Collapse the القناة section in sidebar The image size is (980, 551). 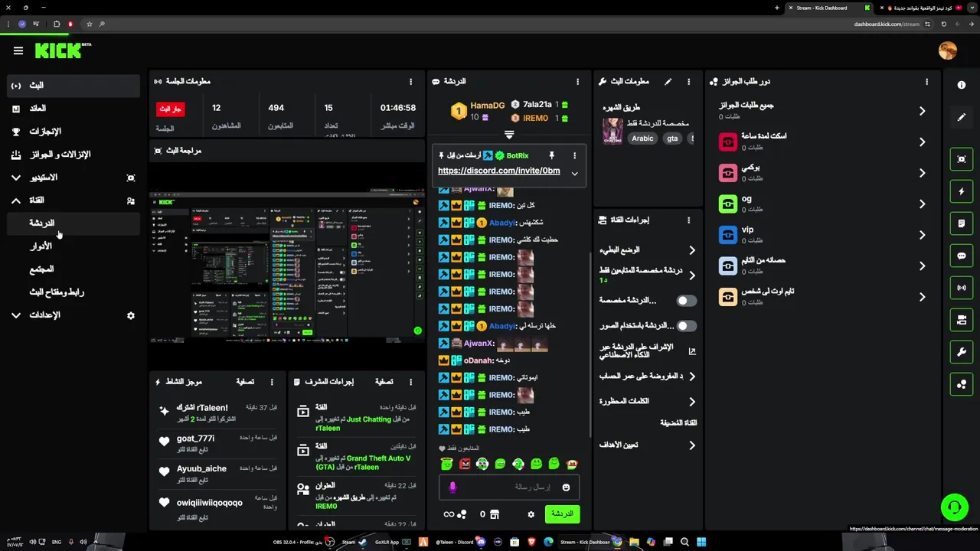coord(16,201)
